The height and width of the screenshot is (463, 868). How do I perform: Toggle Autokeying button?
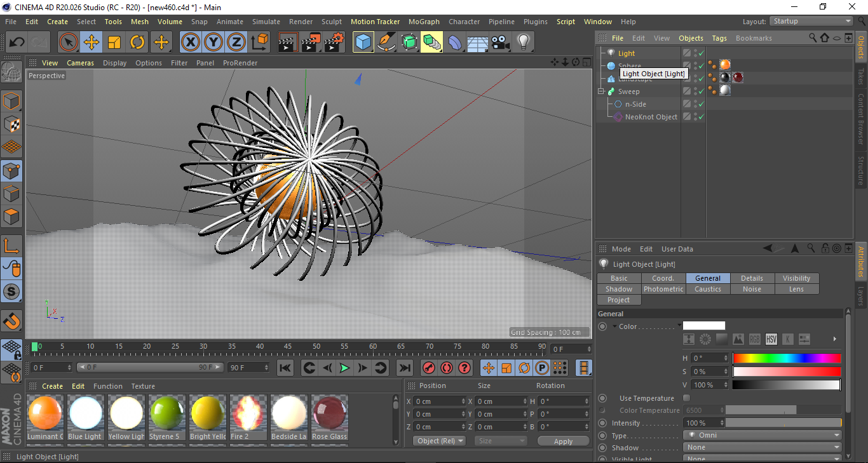(447, 368)
